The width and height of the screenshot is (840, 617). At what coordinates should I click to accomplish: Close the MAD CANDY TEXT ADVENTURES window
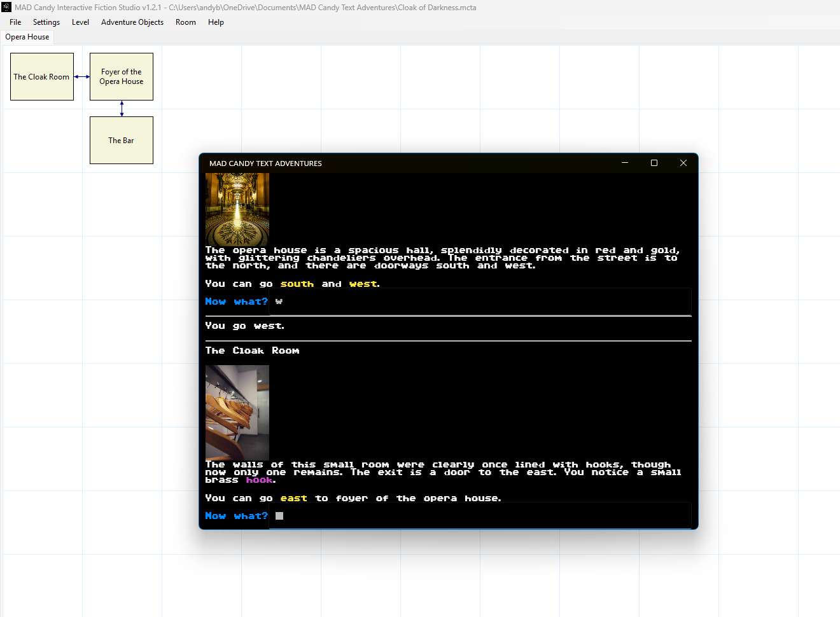(683, 163)
